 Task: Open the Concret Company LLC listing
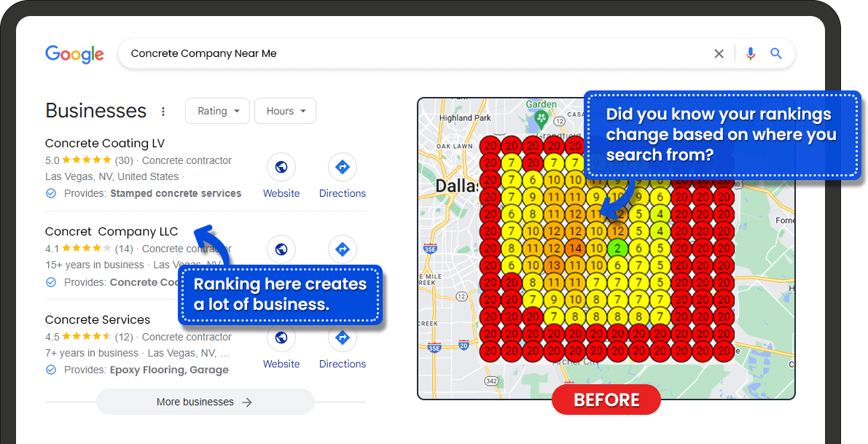tap(112, 231)
